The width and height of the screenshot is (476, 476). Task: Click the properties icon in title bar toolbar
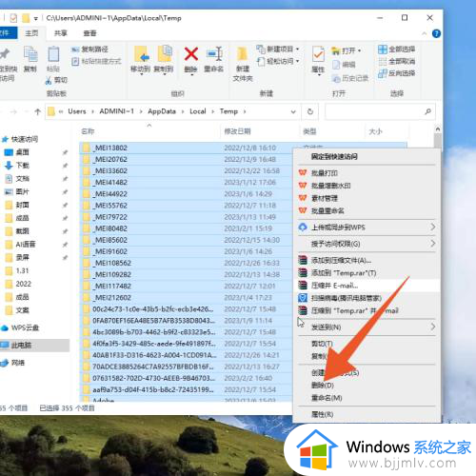pos(13,18)
